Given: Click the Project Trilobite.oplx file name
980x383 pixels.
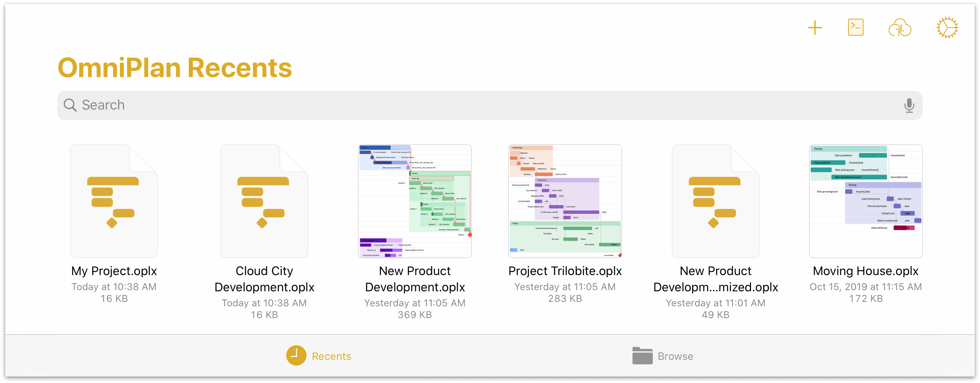Looking at the screenshot, I should coord(565,271).
